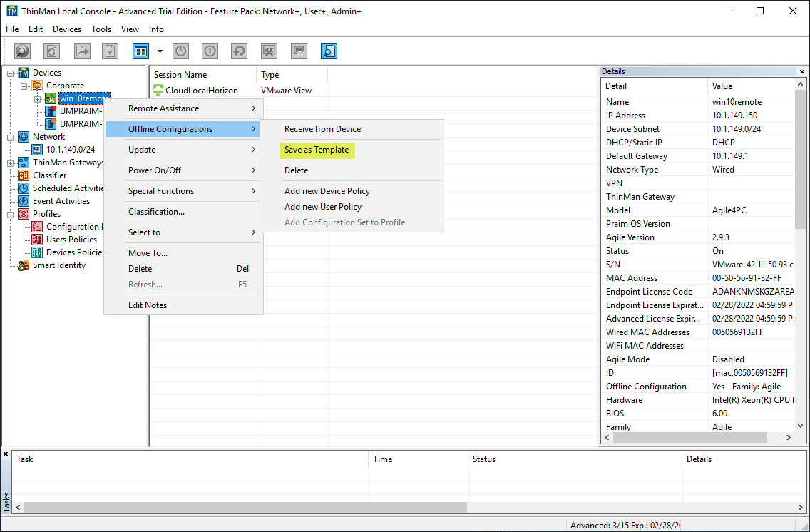
Task: Open the view toolbar dropdown arrow
Action: pyautogui.click(x=160, y=51)
